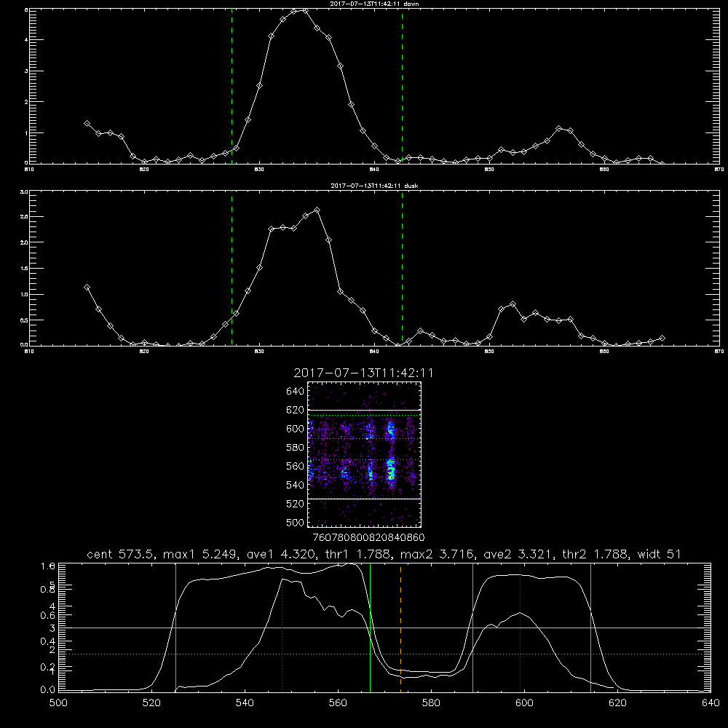The image size is (728, 728).
Task: Click green vertical line near 614 in bottom plot
Action: click(x=590, y=628)
